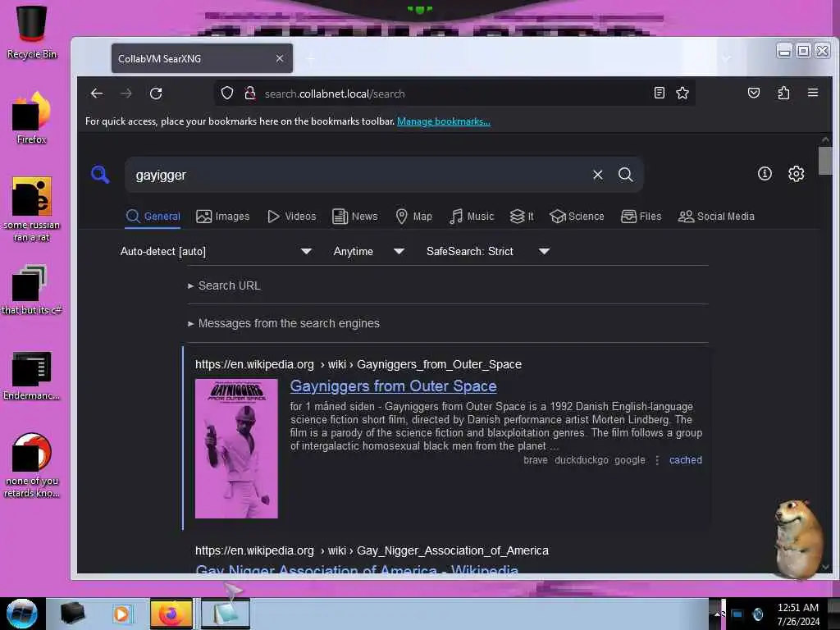
Task: Open the Windows Start button
Action: point(22,614)
